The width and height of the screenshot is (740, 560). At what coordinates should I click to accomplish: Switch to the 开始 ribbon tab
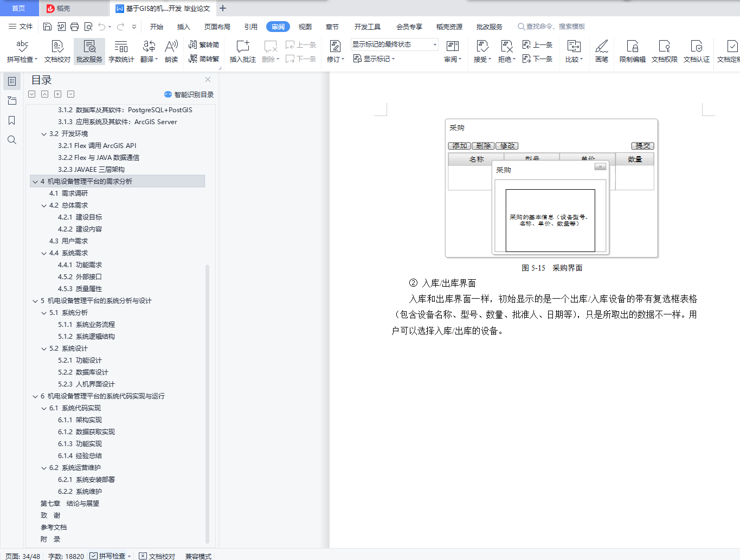click(157, 27)
